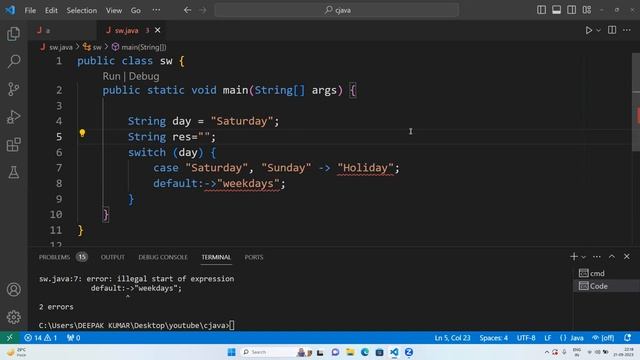Close the sw.java tab
This screenshot has width=640, height=360.
[158, 30]
